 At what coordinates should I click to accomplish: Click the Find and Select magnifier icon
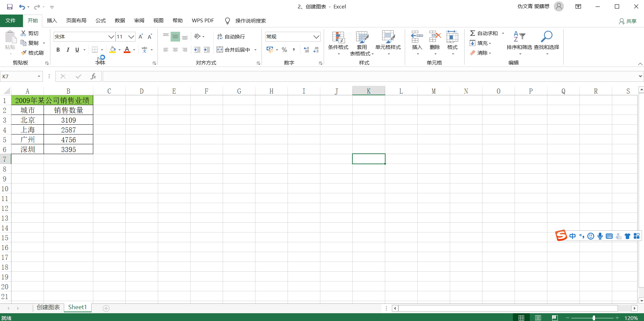[x=546, y=36]
